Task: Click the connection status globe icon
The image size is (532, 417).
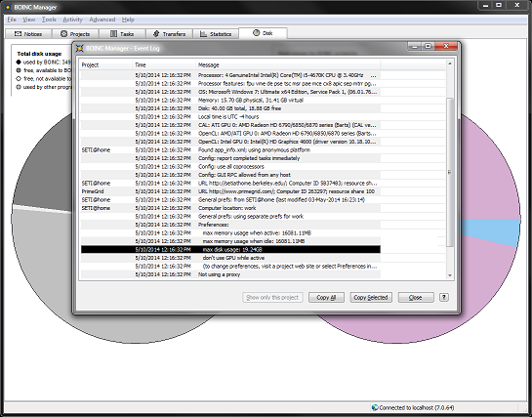Action: [x=375, y=407]
